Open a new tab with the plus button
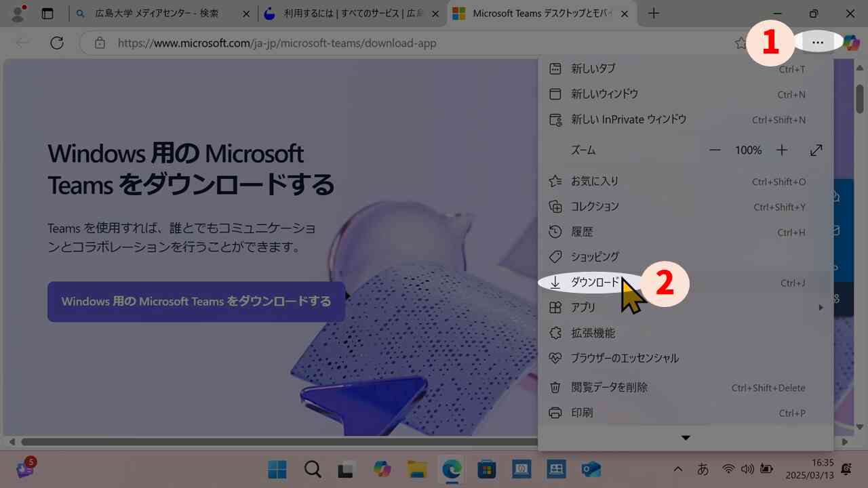This screenshot has width=868, height=488. click(x=653, y=13)
